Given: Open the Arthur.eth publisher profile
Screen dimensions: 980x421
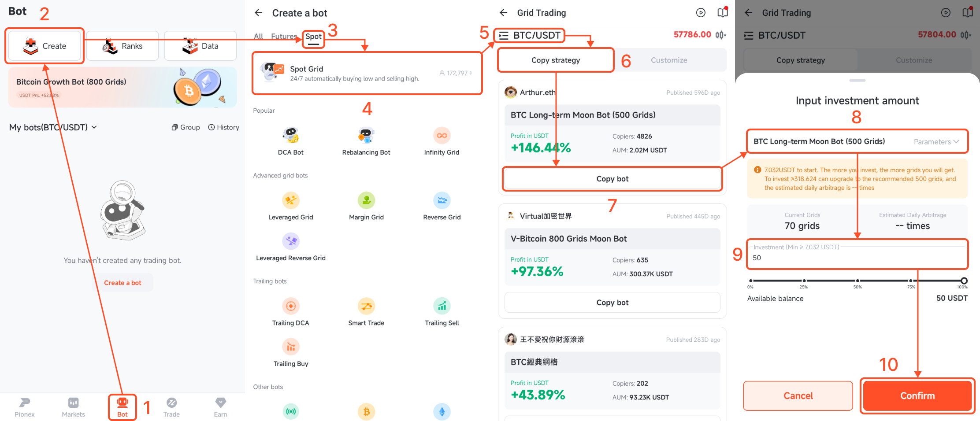Looking at the screenshot, I should [x=530, y=92].
